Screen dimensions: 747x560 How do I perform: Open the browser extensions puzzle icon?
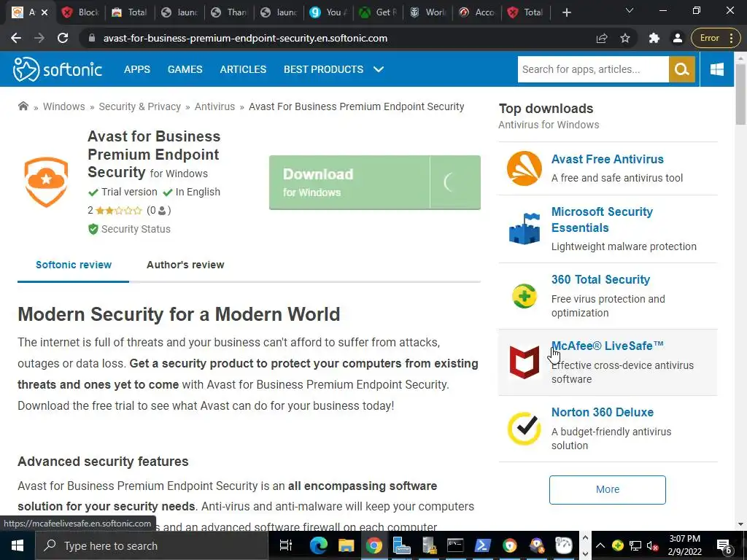[654, 38]
